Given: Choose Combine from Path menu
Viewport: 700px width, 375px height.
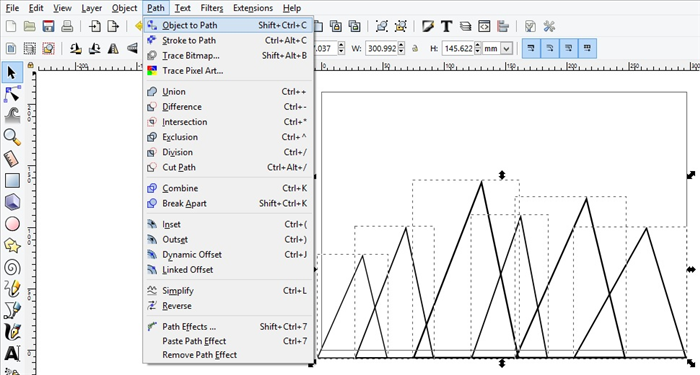Looking at the screenshot, I should 229,188.
